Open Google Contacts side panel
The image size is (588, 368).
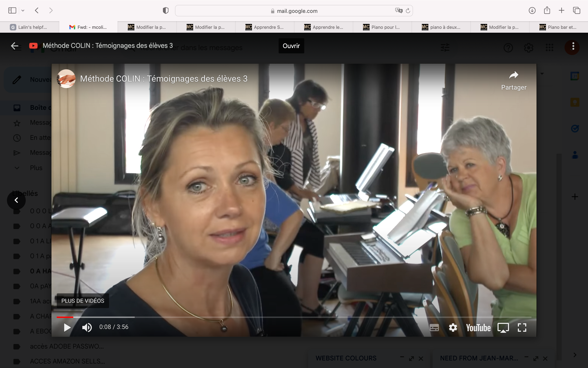click(575, 155)
